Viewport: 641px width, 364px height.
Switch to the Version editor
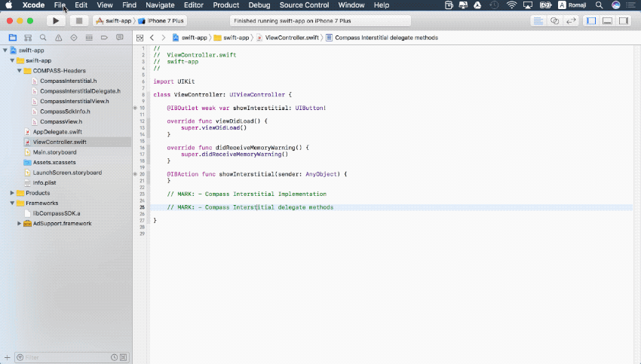point(571,21)
